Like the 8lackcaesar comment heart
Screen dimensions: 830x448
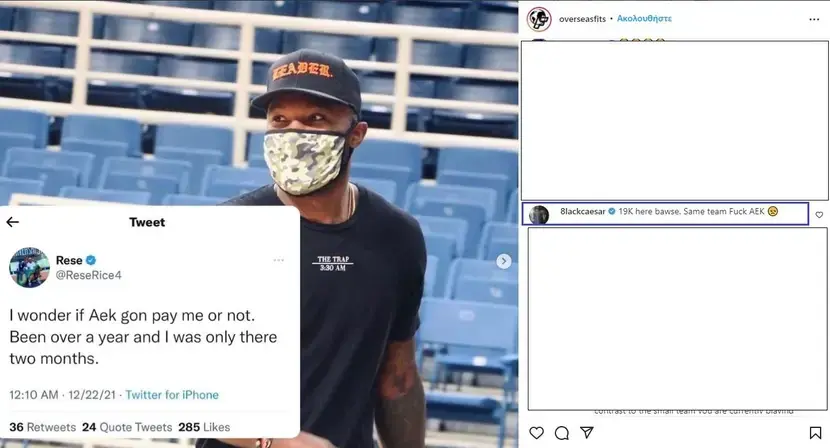click(819, 214)
